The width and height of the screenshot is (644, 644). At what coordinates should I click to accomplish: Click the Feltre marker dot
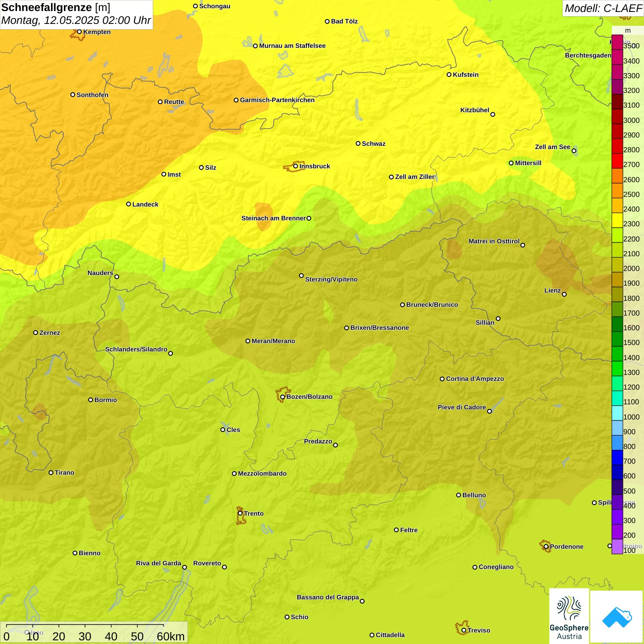coord(396,530)
